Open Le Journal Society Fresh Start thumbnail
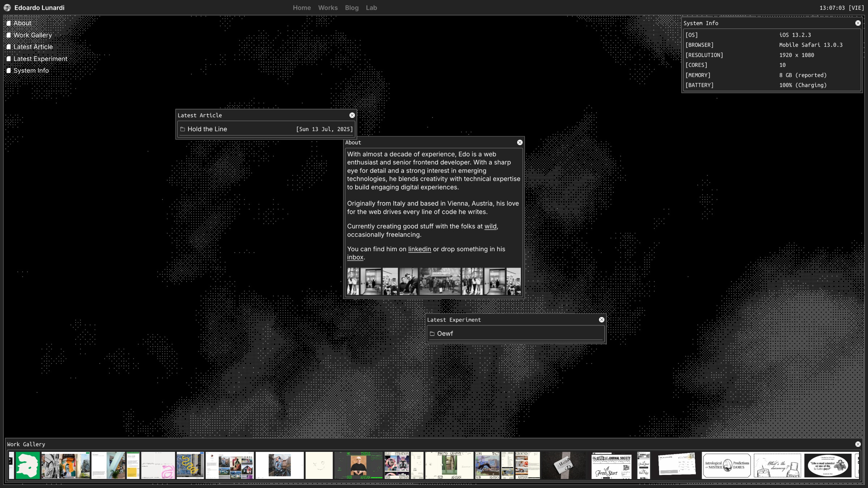Image resolution: width=868 pixels, height=488 pixels. coord(612,465)
